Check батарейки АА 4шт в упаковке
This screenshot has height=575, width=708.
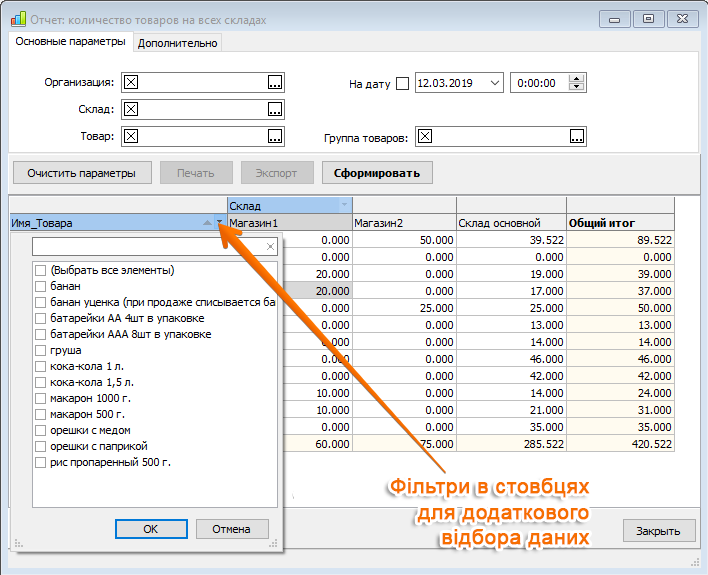pos(40,318)
